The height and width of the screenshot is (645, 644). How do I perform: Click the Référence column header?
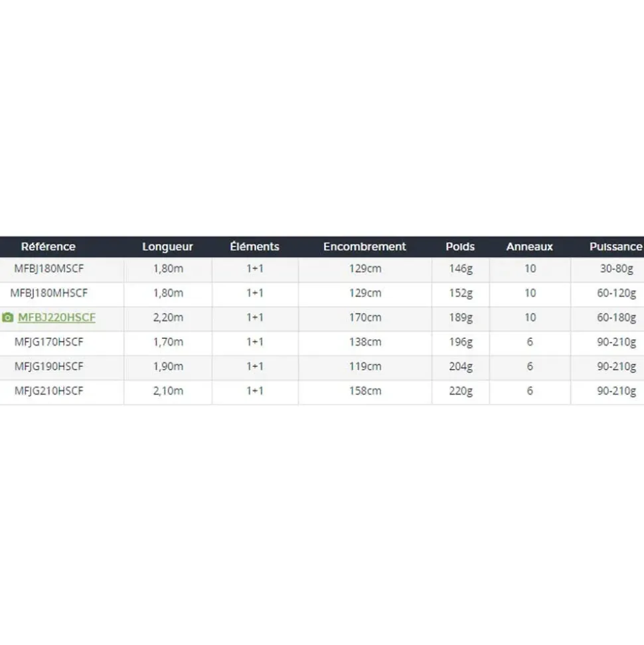point(48,247)
